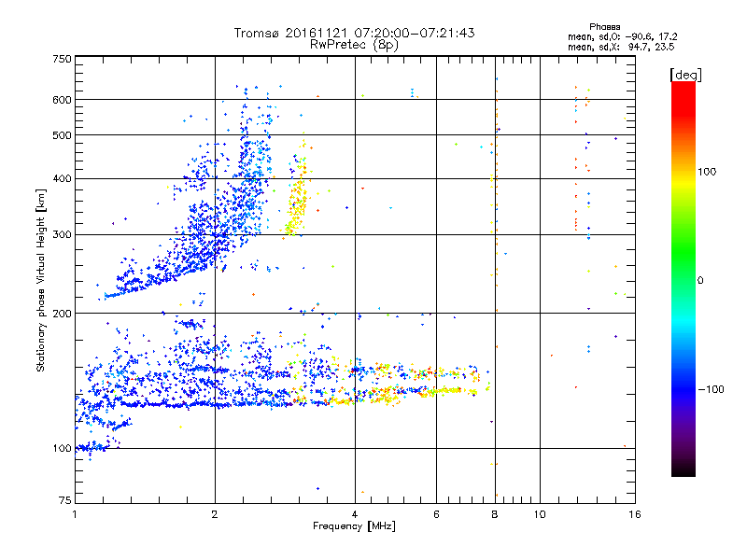
Task: Click the x-axis tick label '1'
Action: tap(75, 514)
